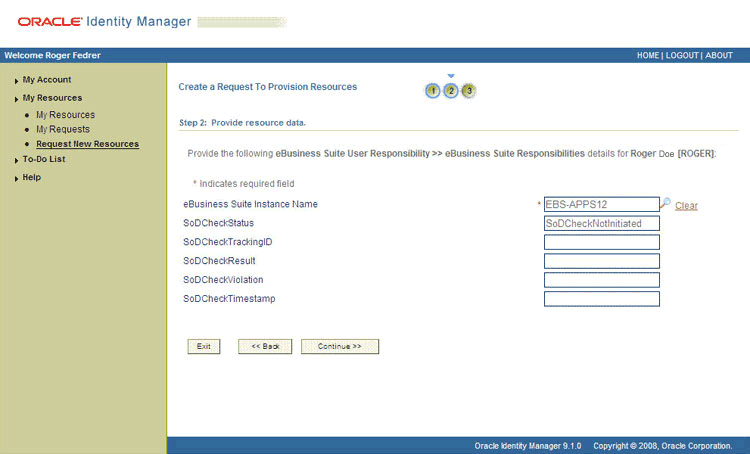Open Request New Resources link

tap(88, 144)
